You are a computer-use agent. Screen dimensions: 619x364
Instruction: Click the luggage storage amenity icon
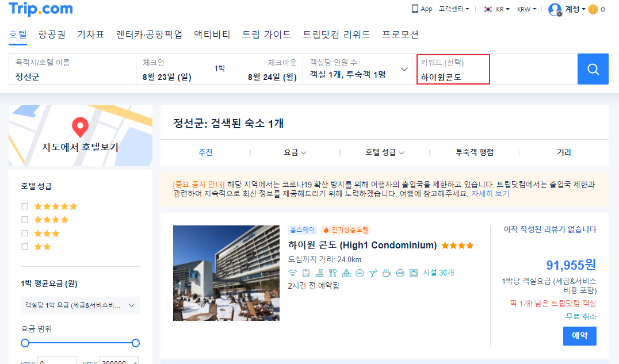tap(413, 273)
